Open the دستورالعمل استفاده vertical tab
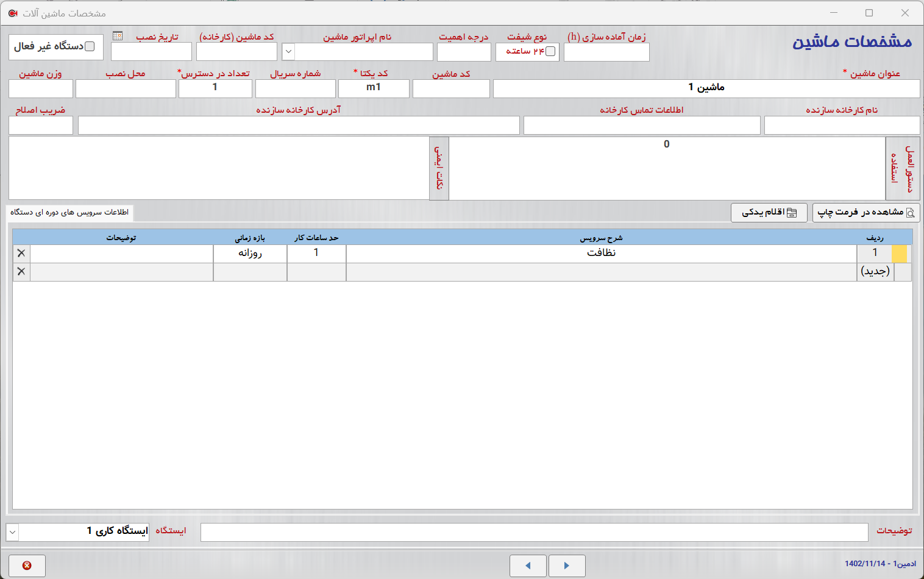 [x=902, y=168]
